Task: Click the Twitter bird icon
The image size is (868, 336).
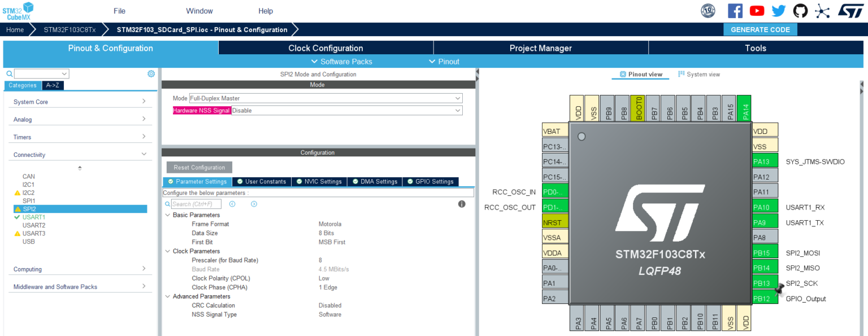Action: (779, 11)
